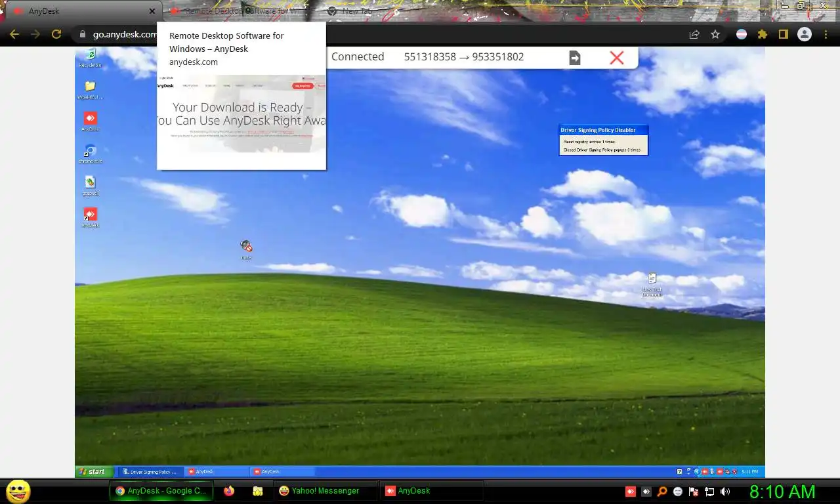Select AnyDesk - Google Chrome on host taskbar
Screen dimensions: 840x504
(161, 491)
